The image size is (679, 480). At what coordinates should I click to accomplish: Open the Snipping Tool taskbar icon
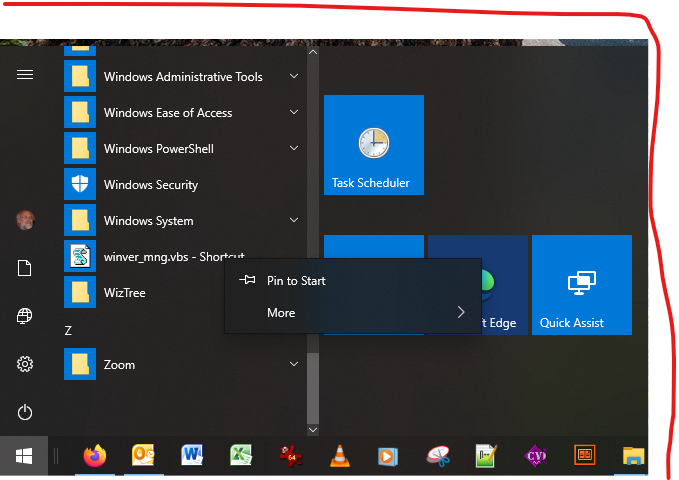pos(438,456)
